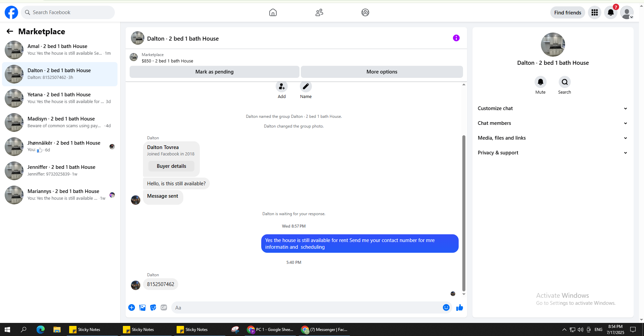Open volume control in system tray
Viewport: 644px width, 336px height.
[x=581, y=330]
